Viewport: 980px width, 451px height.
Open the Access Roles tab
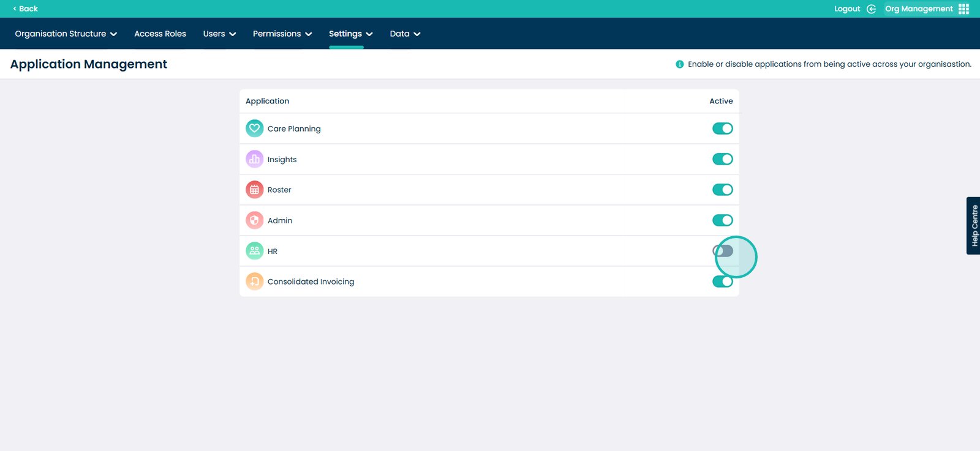(x=160, y=34)
